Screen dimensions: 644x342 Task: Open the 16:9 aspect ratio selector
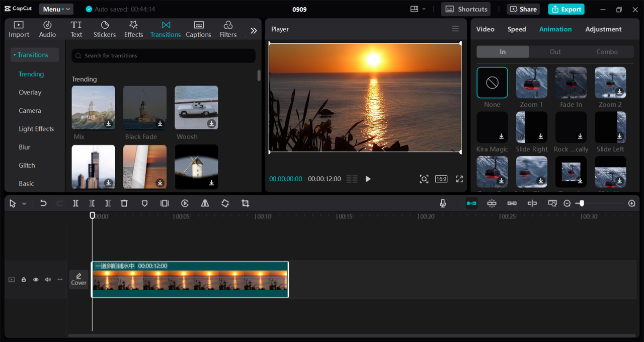point(441,179)
